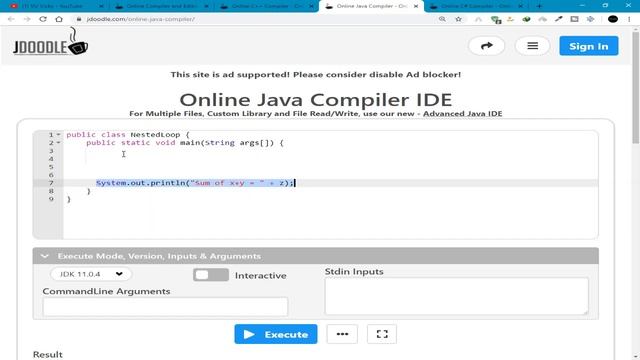This screenshot has height=360, width=640.
Task: View site info padlock icon
Action: pos(79,19)
